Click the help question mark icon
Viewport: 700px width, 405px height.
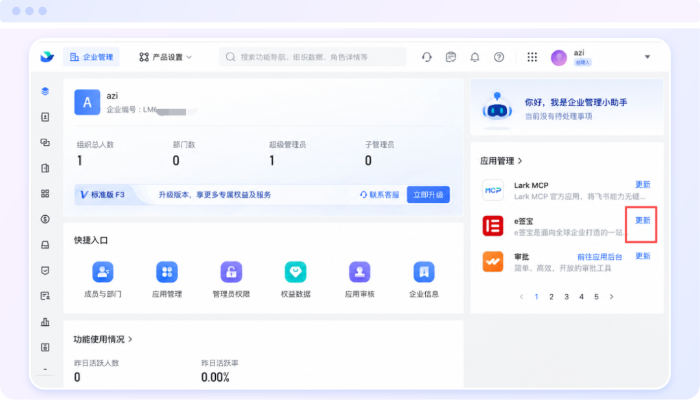[x=499, y=57]
